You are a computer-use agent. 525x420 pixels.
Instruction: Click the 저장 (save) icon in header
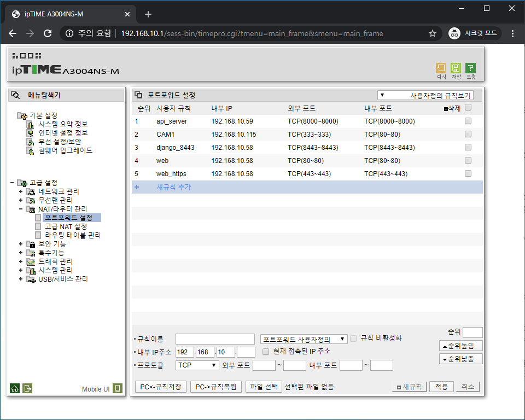(456, 68)
